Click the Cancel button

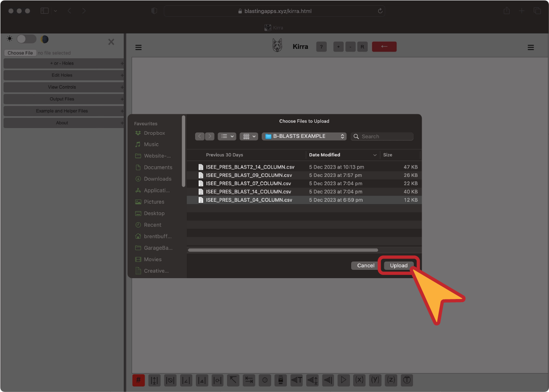[365, 266]
